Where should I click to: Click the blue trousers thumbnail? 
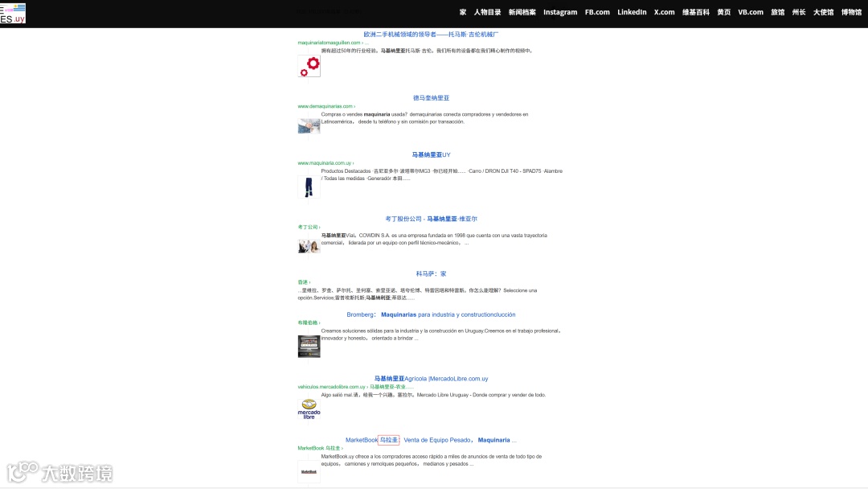(309, 187)
